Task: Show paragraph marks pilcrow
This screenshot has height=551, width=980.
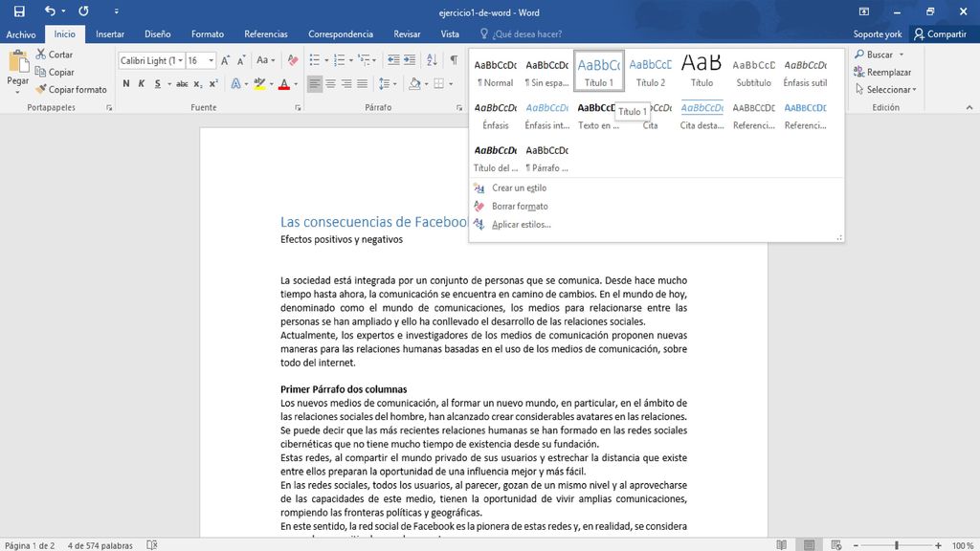Action: [x=454, y=60]
